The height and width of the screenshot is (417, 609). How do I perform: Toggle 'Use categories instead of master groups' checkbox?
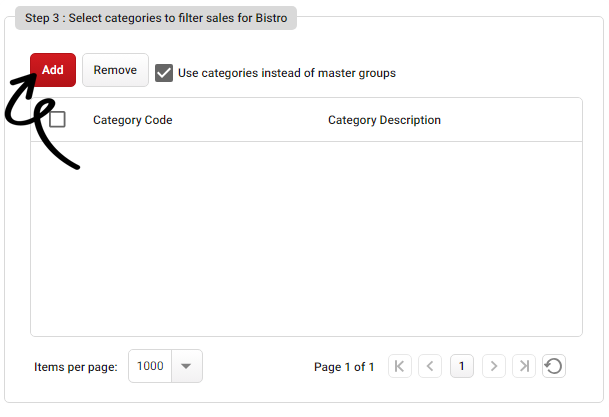(165, 72)
